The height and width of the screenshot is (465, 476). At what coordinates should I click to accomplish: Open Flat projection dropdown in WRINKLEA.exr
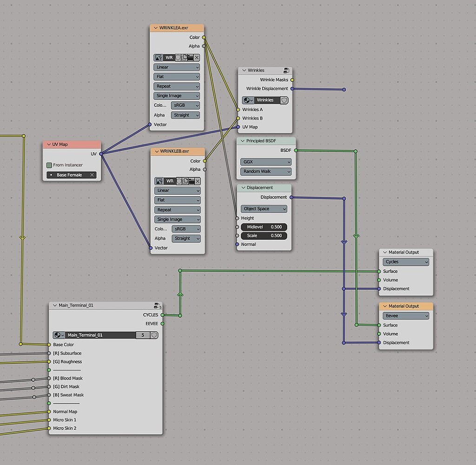tap(176, 77)
